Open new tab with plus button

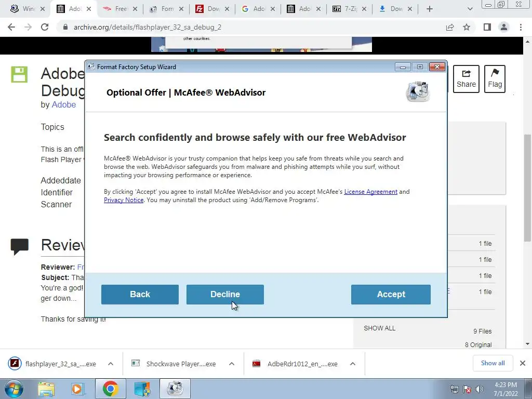pyautogui.click(x=430, y=9)
